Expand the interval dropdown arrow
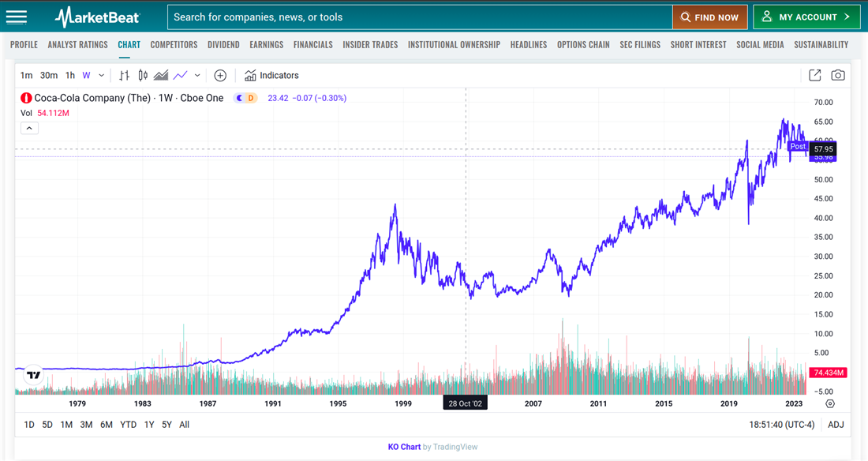Viewport: 868px width, 461px height. coord(101,75)
